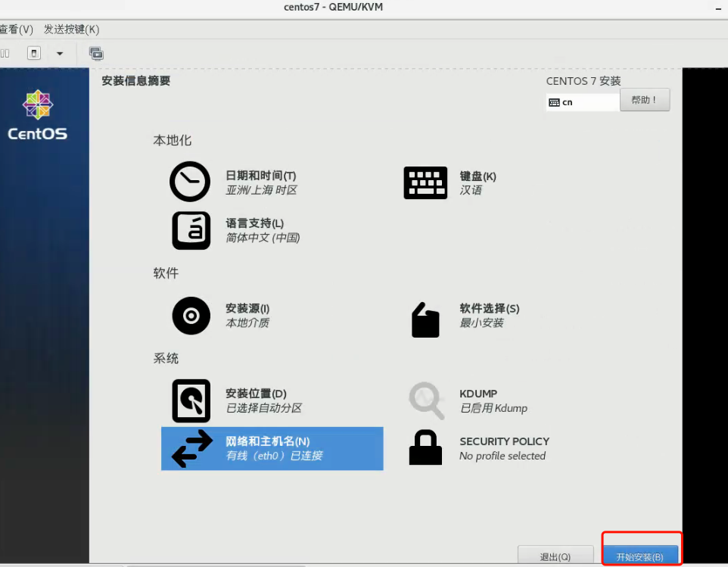This screenshot has height=567, width=728.
Task: Select 键盘(K) label
Action: point(478,176)
